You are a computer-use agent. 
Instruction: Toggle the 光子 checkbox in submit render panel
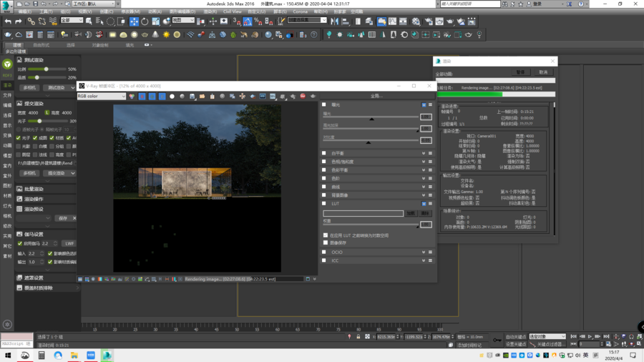pyautogui.click(x=18, y=138)
